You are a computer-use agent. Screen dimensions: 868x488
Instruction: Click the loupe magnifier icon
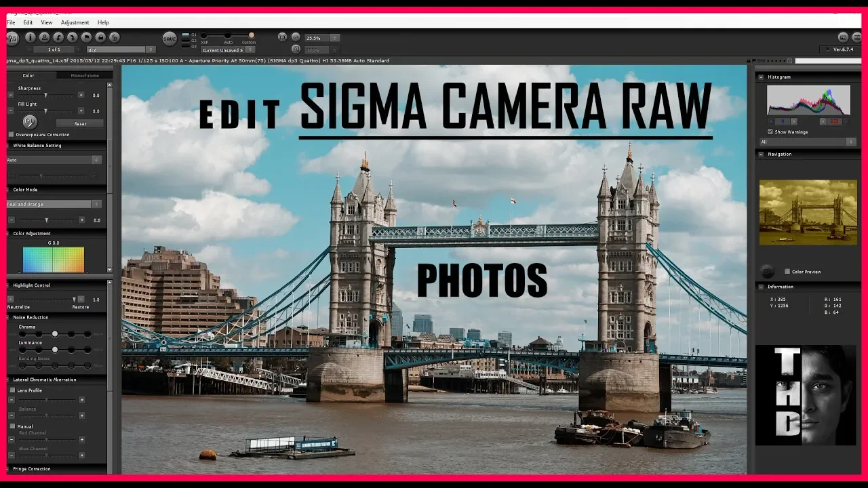pyautogui.click(x=296, y=49)
